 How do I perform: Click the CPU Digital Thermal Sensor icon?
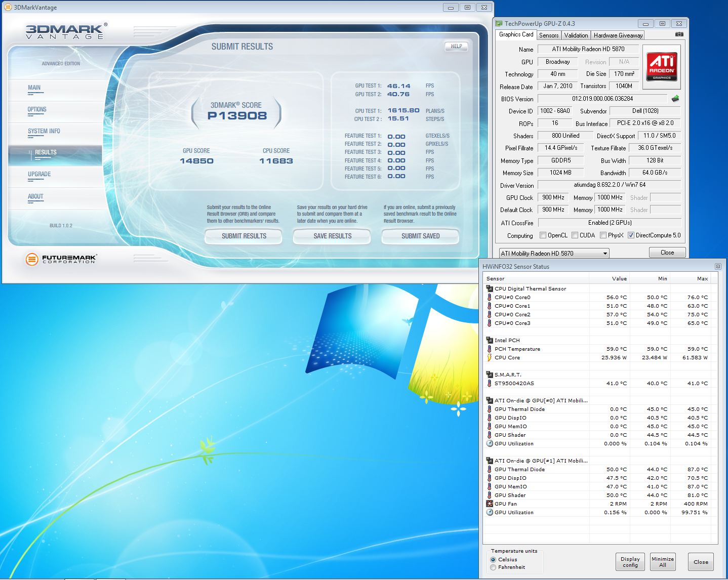pos(490,288)
